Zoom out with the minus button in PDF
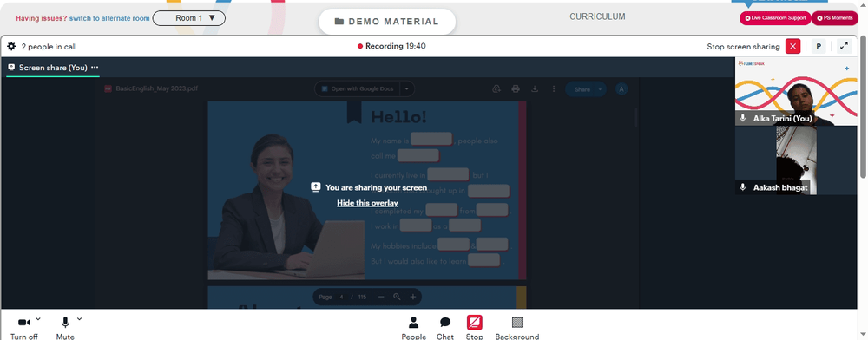 (381, 297)
